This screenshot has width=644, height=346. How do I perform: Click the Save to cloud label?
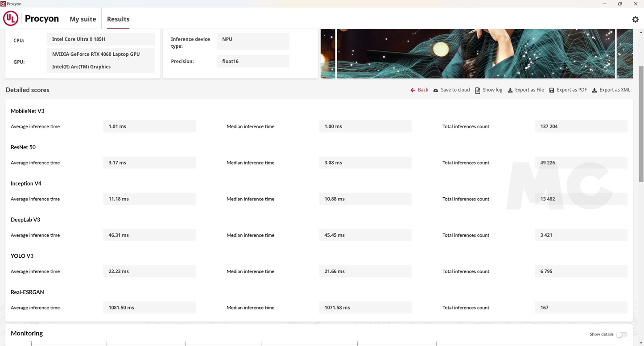click(455, 90)
